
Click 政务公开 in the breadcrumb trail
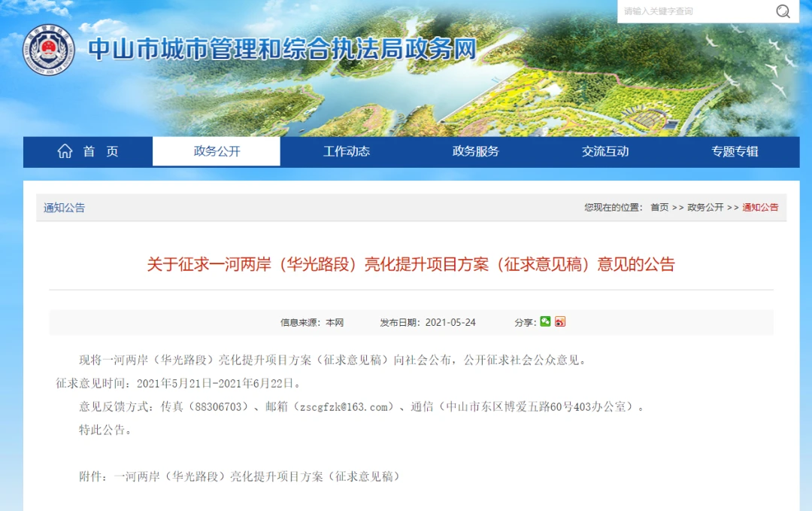point(704,208)
